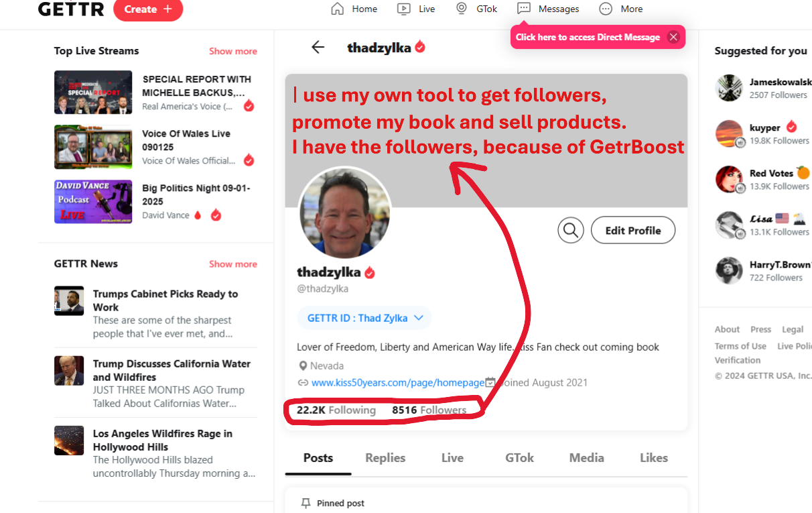The image size is (812, 513).
Task: Open the kiss50years.com website link
Action: (397, 382)
